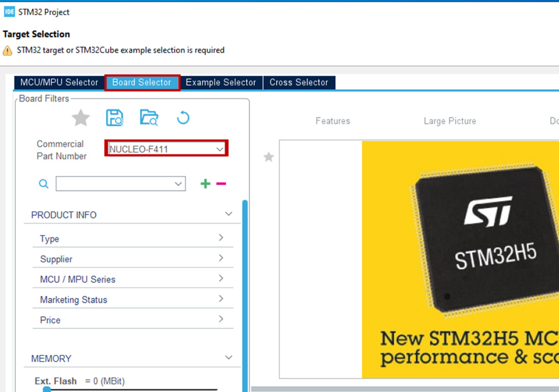Expand the Supplier filter
The height and width of the screenshot is (392, 559).
click(221, 258)
